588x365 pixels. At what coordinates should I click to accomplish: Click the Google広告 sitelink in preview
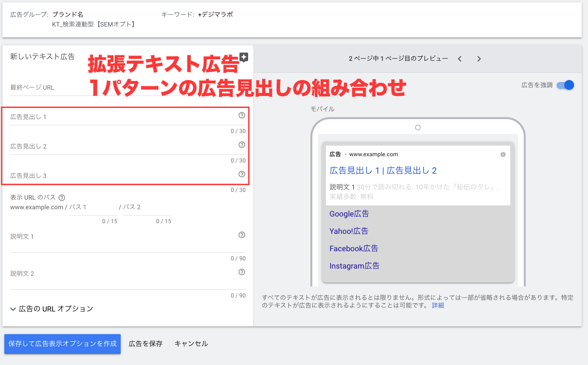tap(349, 214)
